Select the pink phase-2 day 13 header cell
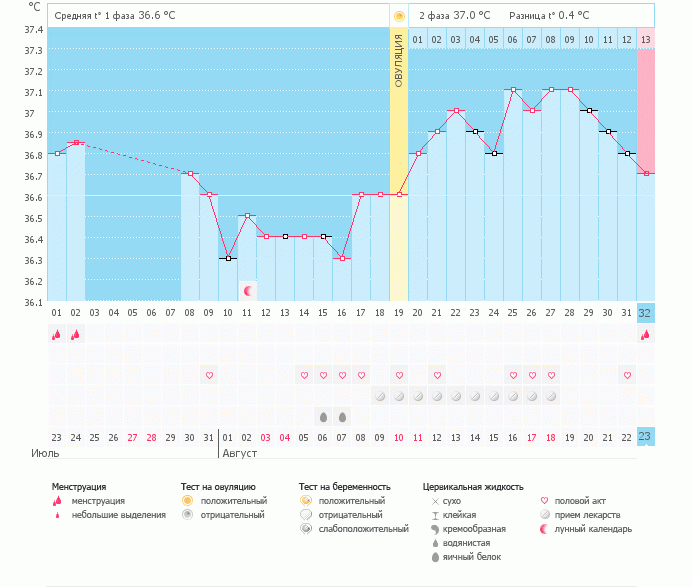Viewport: 693px width, 587px height. (x=646, y=39)
